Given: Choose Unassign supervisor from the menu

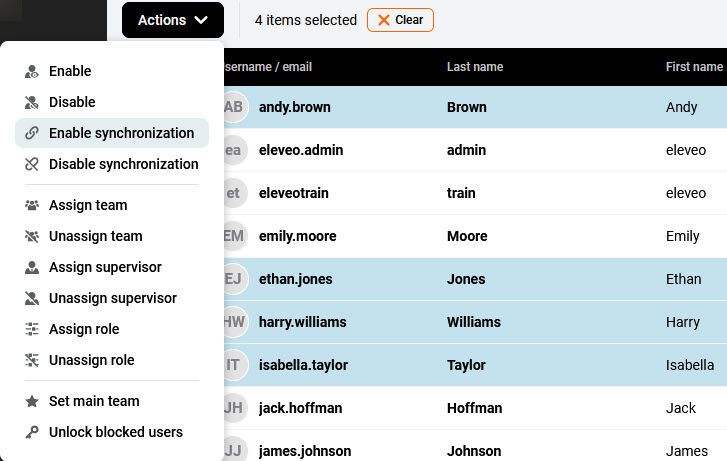Looking at the screenshot, I should [112, 298].
